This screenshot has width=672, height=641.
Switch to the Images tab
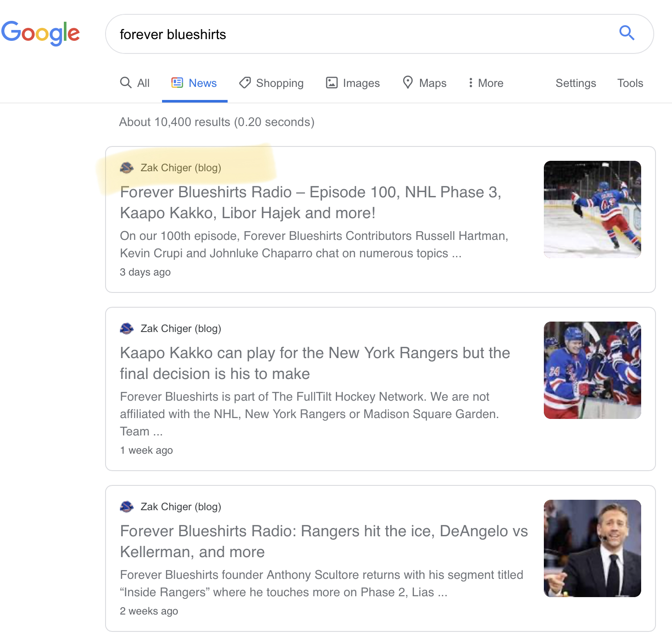tap(353, 83)
